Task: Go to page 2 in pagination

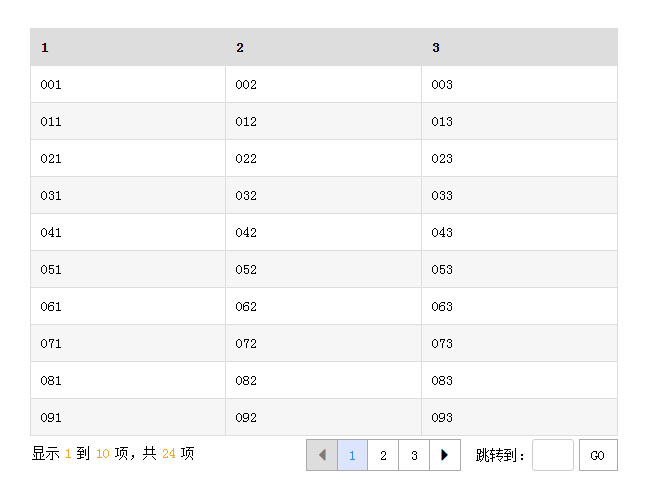Action: 383,455
